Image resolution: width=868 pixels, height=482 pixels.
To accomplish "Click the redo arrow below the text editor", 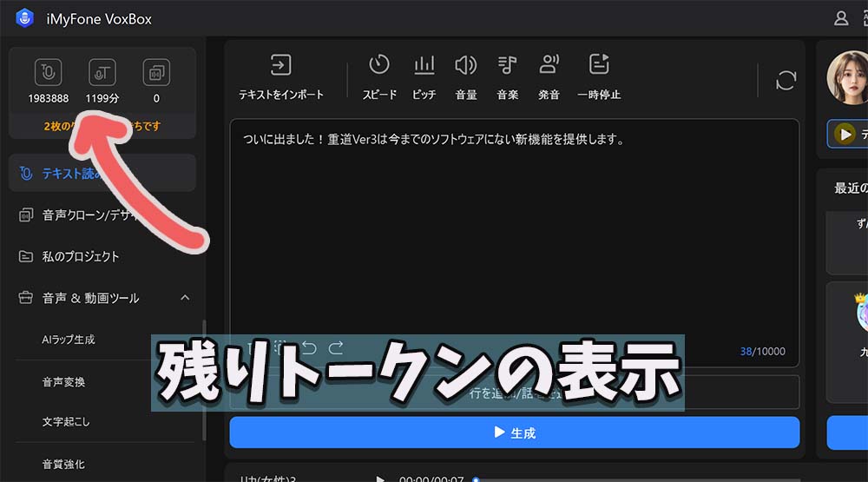I will (336, 347).
